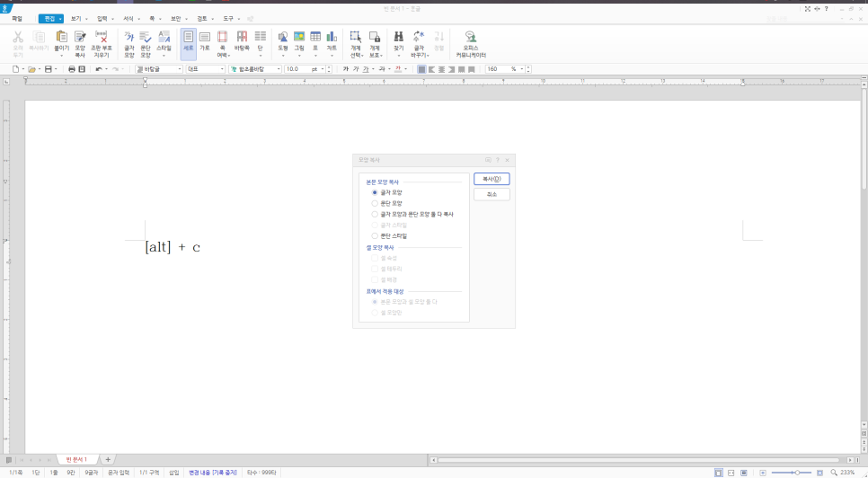Click 조판 부호 지우기 icon
The width and height of the screenshot is (868, 478).
pos(102,44)
